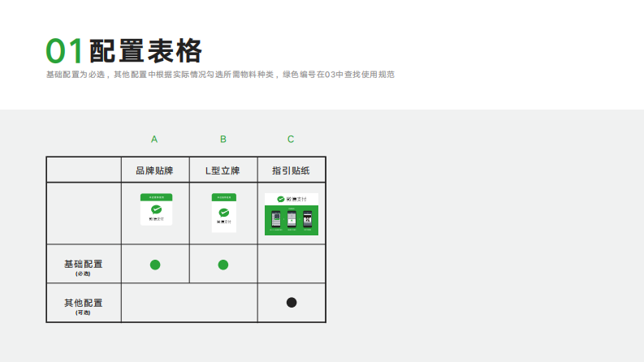Select the 指引贴纸 header cell

292,170
